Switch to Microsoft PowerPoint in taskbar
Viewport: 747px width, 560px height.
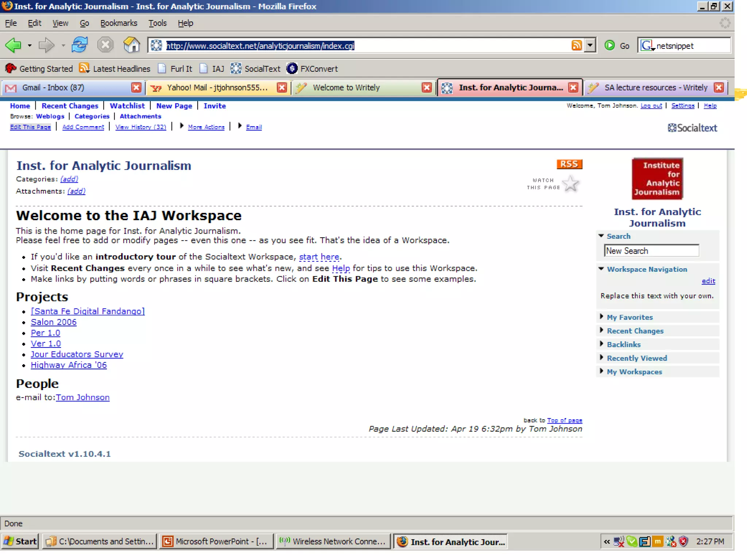pyautogui.click(x=217, y=541)
